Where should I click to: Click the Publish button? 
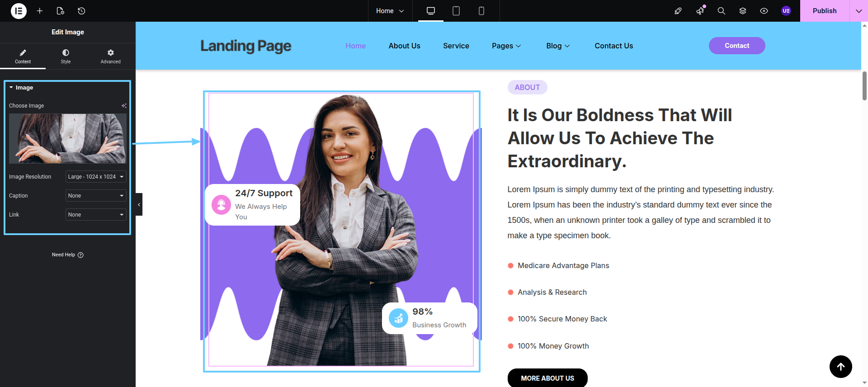coord(825,11)
